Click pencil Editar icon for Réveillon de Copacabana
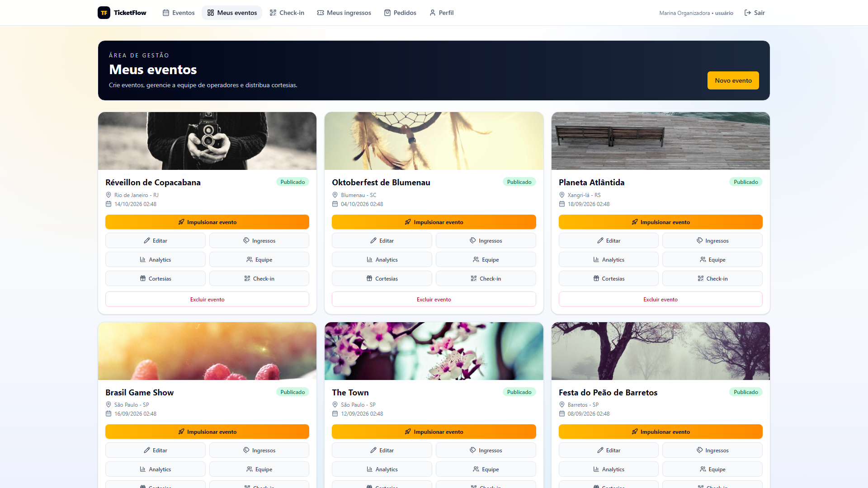The width and height of the screenshot is (868, 488). [147, 240]
